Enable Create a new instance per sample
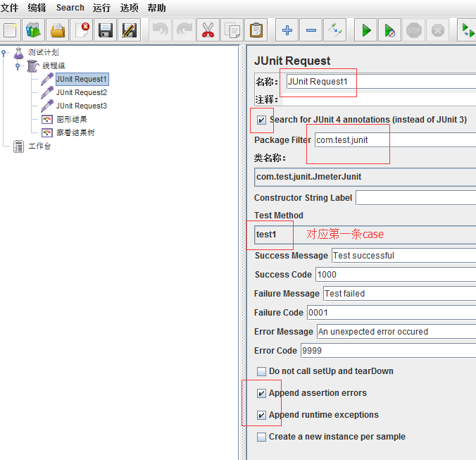 (x=261, y=437)
